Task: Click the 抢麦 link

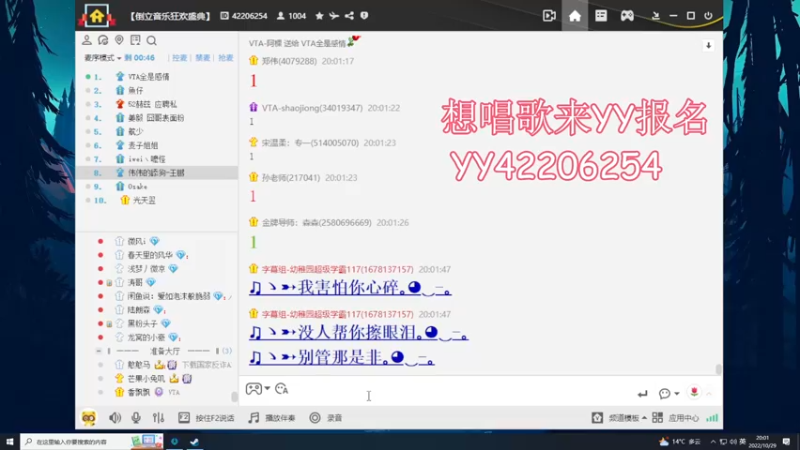Action: point(226,58)
